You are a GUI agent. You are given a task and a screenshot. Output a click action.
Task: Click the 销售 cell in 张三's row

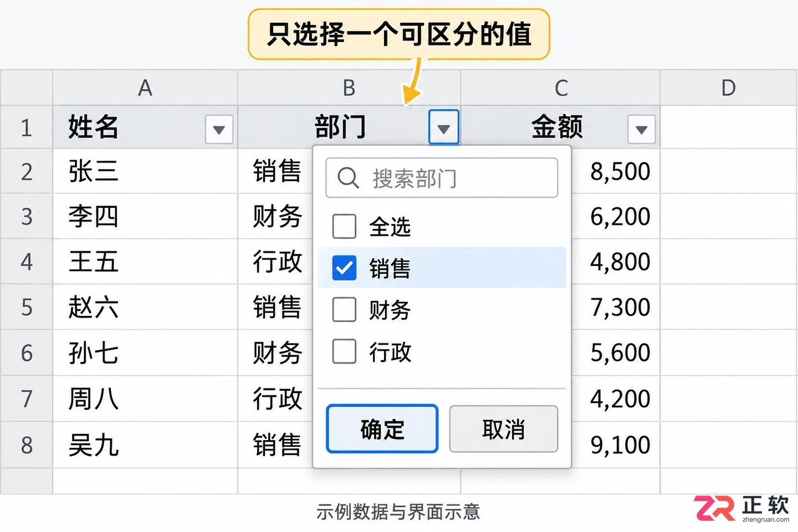pyautogui.click(x=275, y=171)
